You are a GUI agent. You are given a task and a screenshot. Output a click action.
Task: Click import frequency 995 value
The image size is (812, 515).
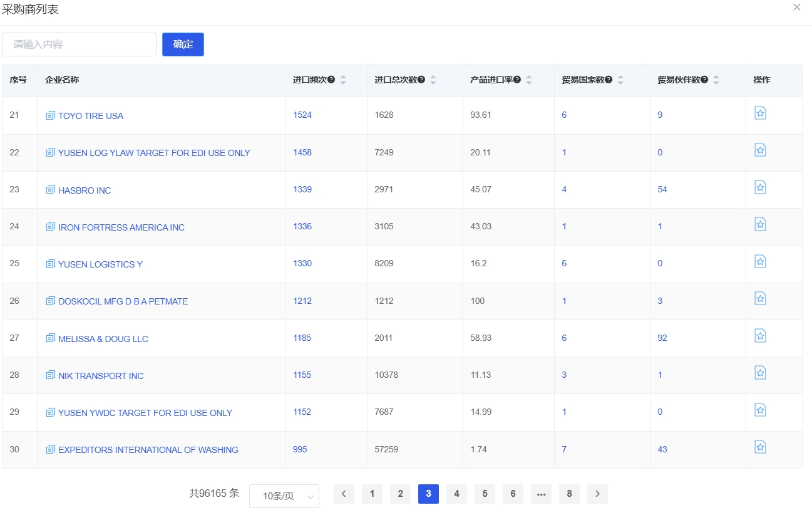[300, 449]
